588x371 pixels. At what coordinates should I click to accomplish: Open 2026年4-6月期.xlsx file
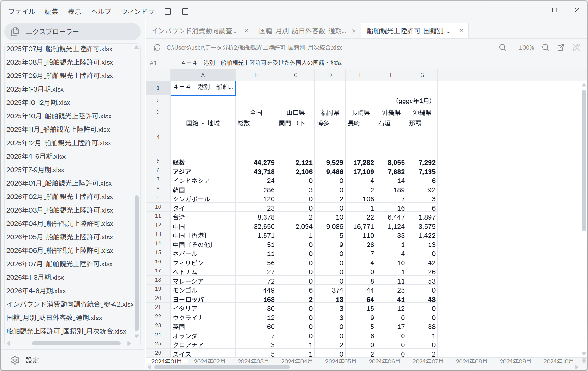tap(36, 291)
